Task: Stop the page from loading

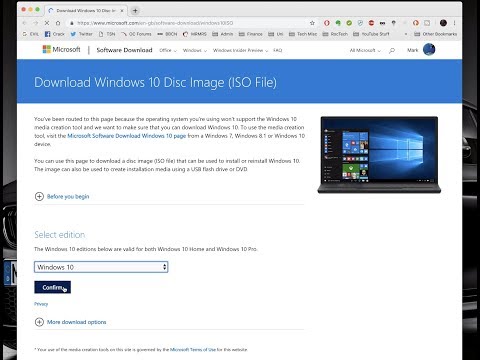Action: coord(47,23)
